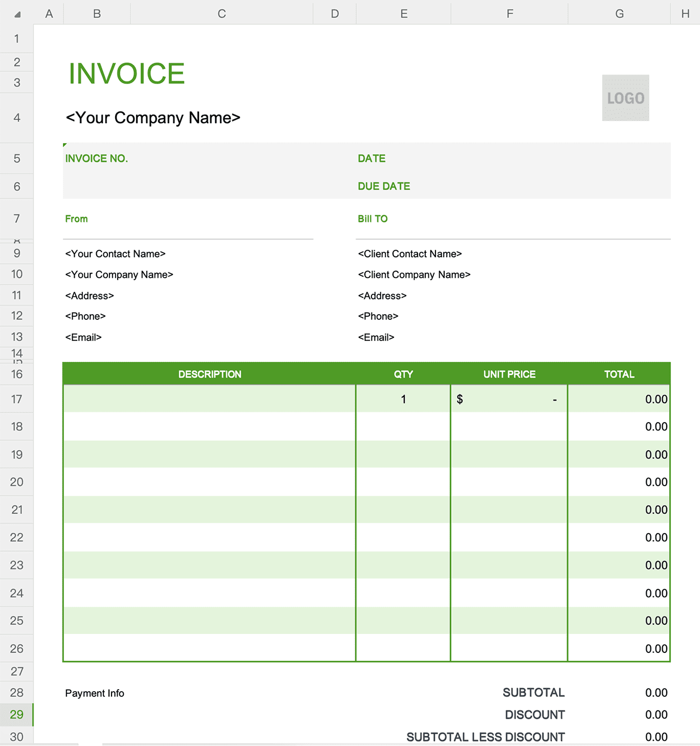Click the LOGO placeholder image
The width and height of the screenshot is (700, 746).
[625, 98]
